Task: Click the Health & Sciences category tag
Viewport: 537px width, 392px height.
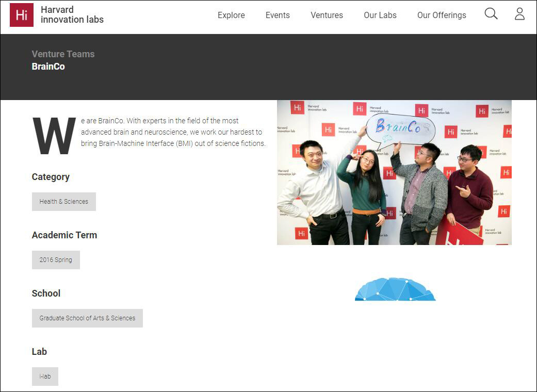Action: [63, 202]
